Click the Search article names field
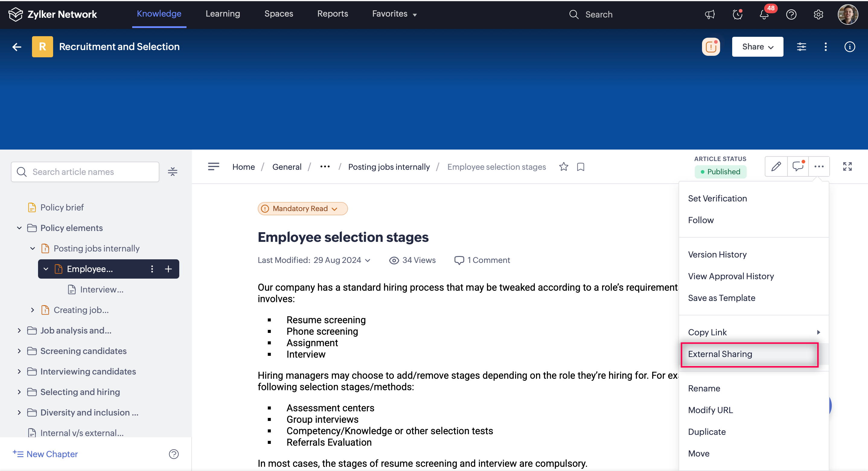The image size is (868, 471). click(x=85, y=172)
